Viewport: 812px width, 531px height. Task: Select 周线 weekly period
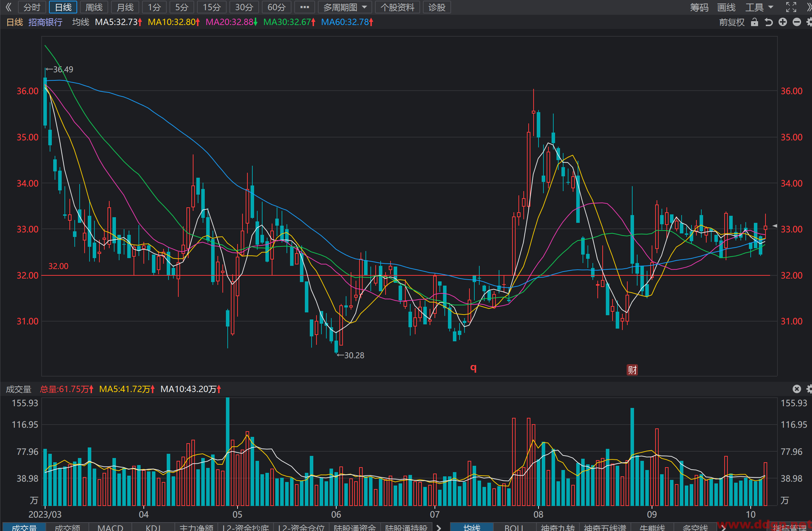point(94,7)
